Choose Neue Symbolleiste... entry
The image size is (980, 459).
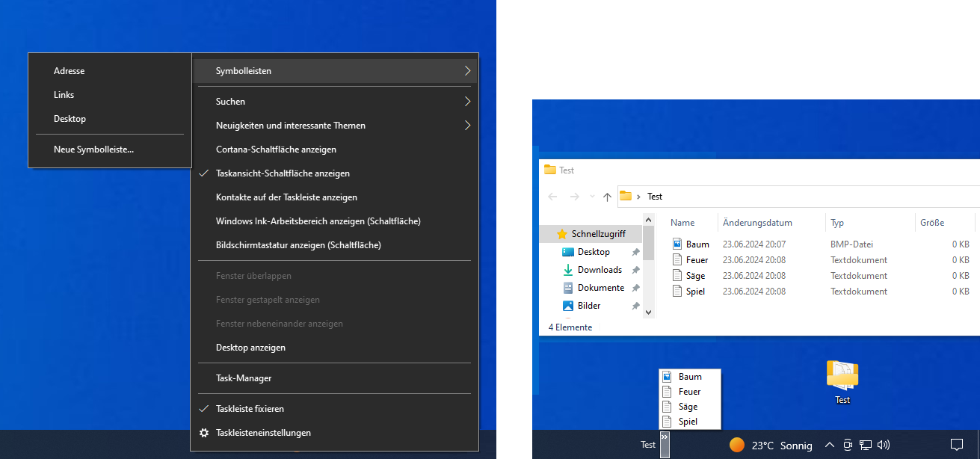[x=110, y=150]
